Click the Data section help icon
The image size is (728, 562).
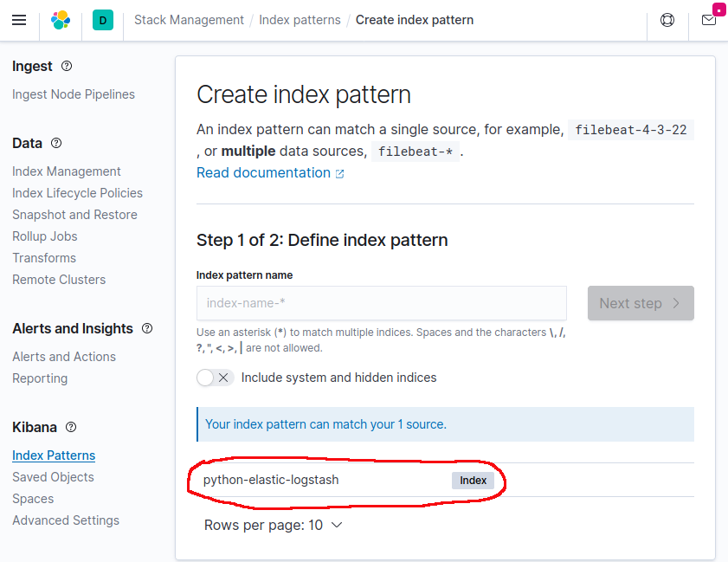[57, 144]
